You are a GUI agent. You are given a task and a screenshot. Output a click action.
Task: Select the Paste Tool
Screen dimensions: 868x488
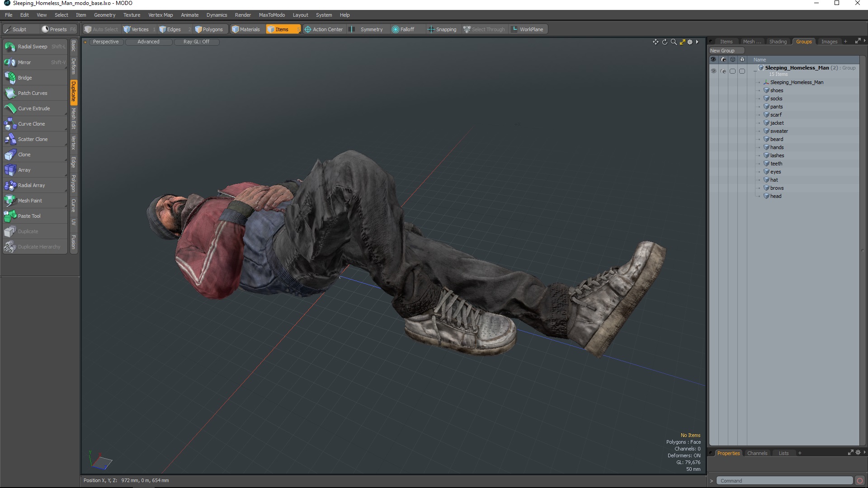35,216
